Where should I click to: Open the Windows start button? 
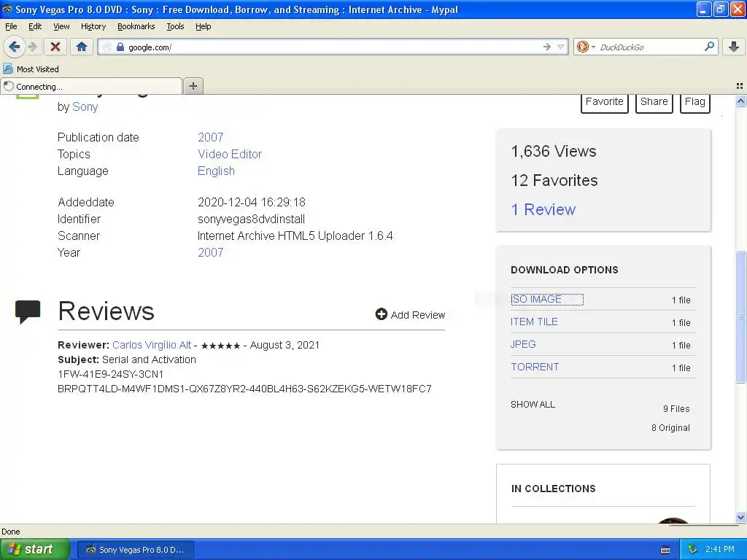(34, 549)
